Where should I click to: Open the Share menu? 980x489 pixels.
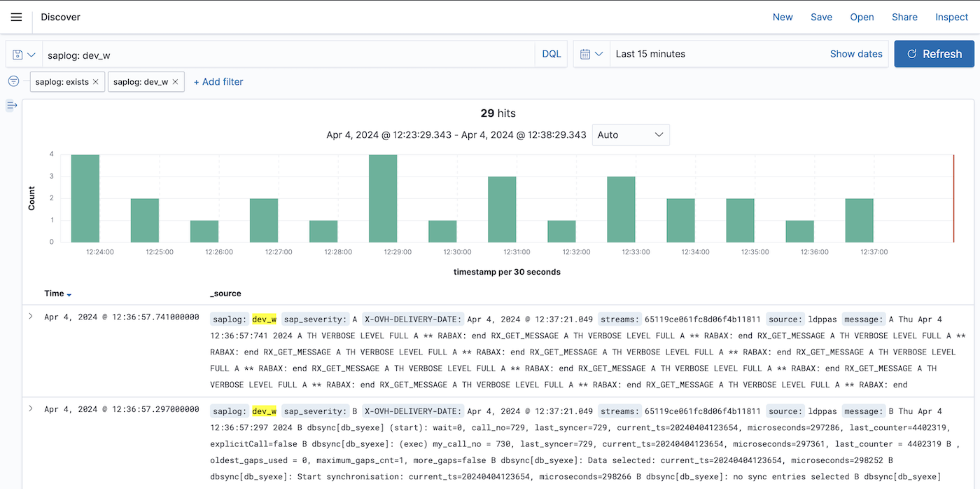coord(904,17)
